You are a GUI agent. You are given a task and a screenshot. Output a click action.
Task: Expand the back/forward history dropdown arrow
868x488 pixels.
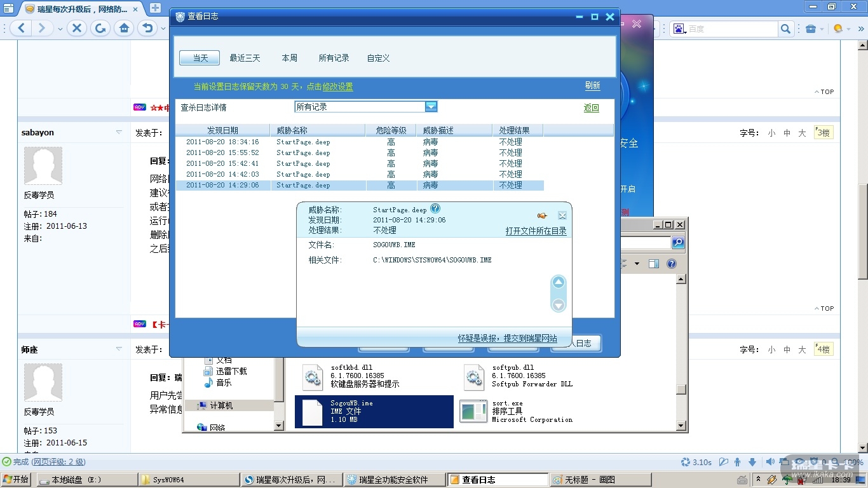pyautogui.click(x=60, y=29)
